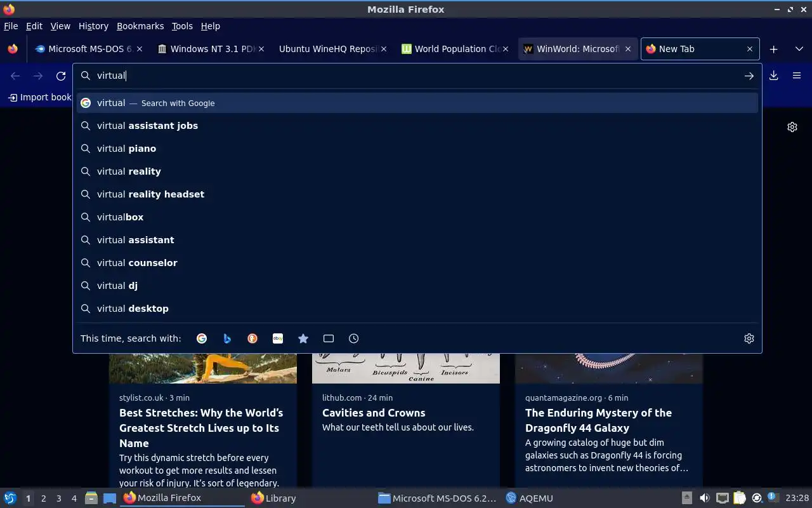Select 'virtual — Search with Google' suggestion
Viewport: 812px width, 508px height.
(x=417, y=103)
